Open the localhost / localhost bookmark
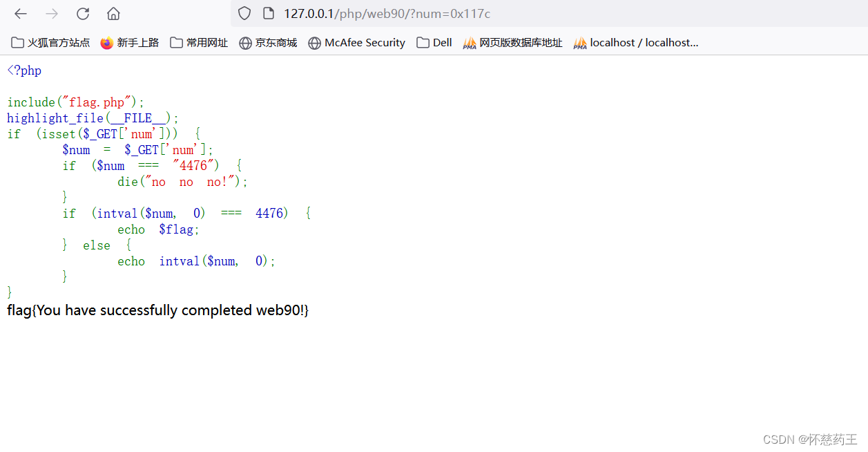The height and width of the screenshot is (452, 868). pos(635,42)
